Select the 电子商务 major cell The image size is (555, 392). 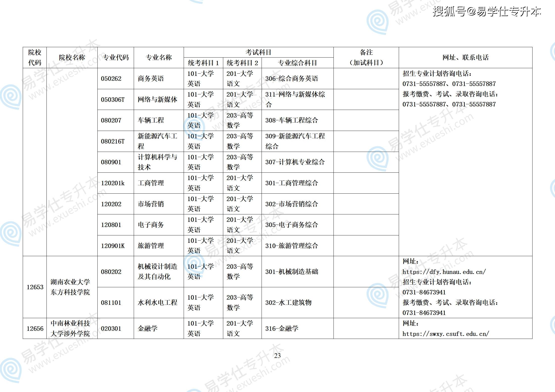coord(159,225)
